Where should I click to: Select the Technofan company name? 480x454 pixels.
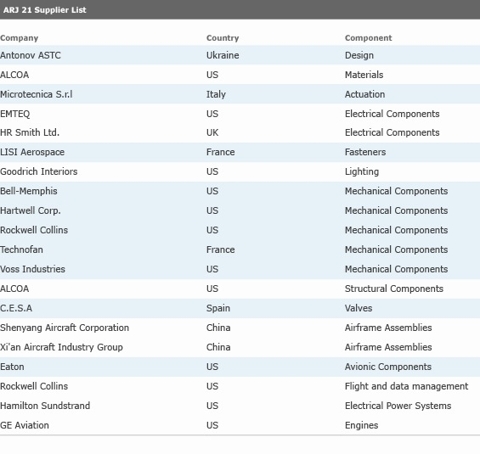coord(22,250)
